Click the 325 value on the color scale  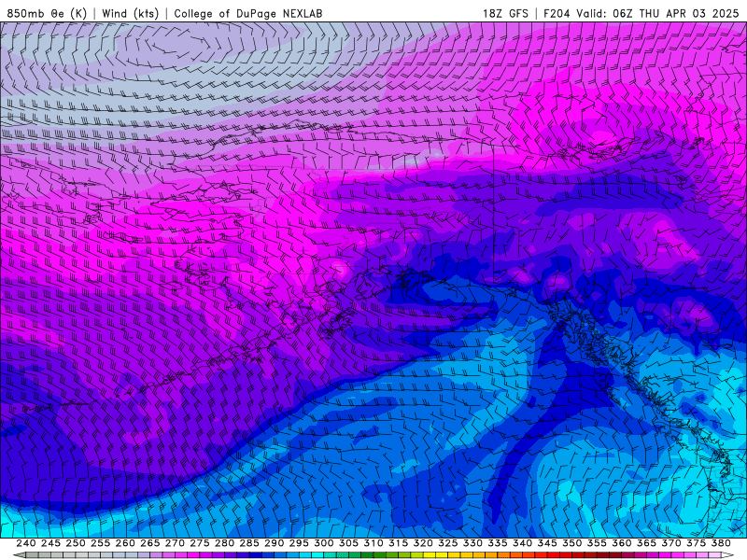coord(448,543)
